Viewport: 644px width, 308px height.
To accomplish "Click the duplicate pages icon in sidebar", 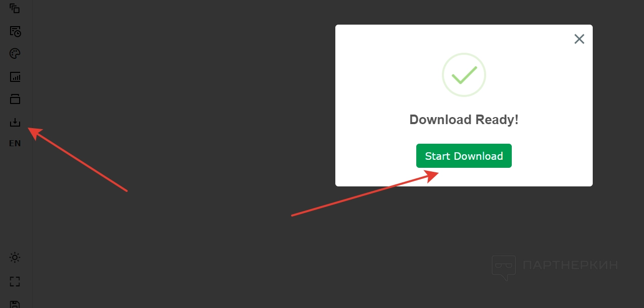I will point(15,9).
